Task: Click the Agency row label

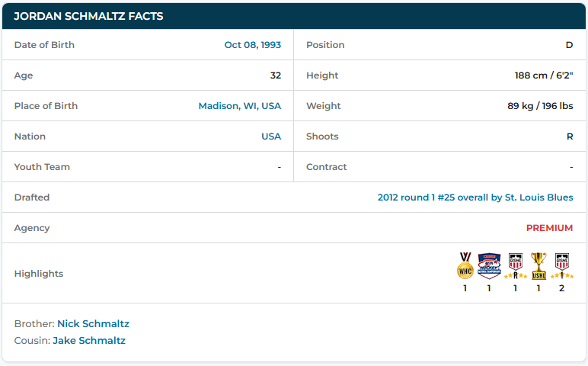Action: (32, 228)
